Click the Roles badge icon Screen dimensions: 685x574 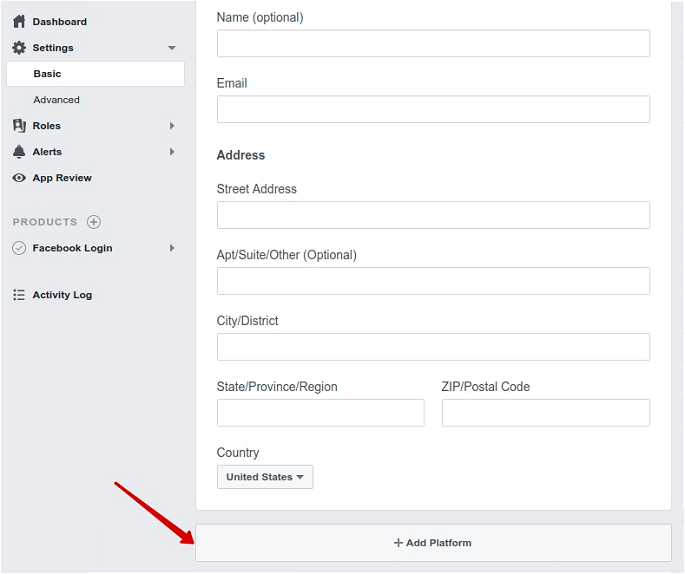(x=19, y=126)
